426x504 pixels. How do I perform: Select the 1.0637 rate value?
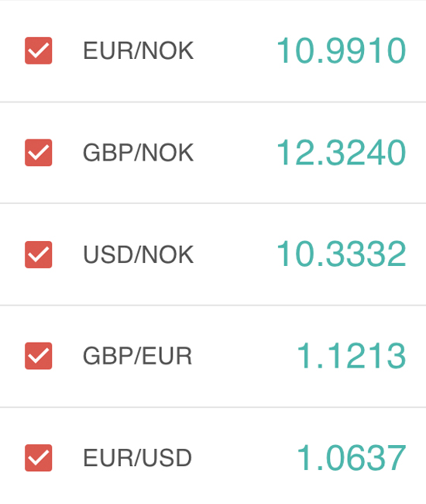pos(352,457)
